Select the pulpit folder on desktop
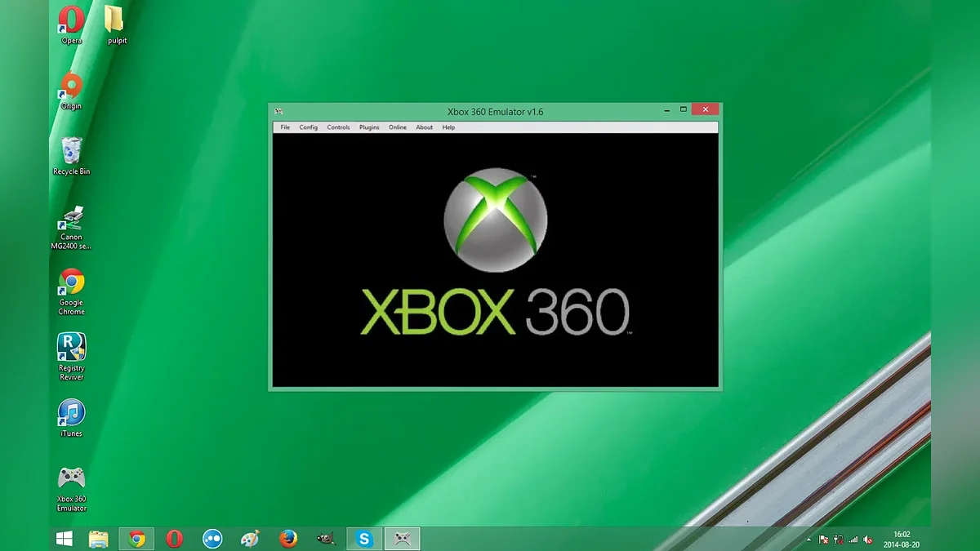 tap(117, 24)
